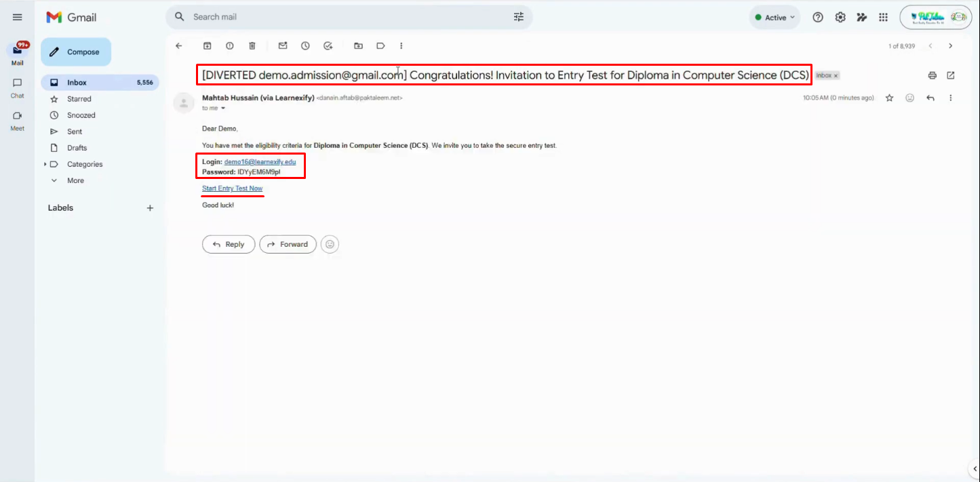
Task: Snooze this email with clock icon
Action: pos(305,46)
